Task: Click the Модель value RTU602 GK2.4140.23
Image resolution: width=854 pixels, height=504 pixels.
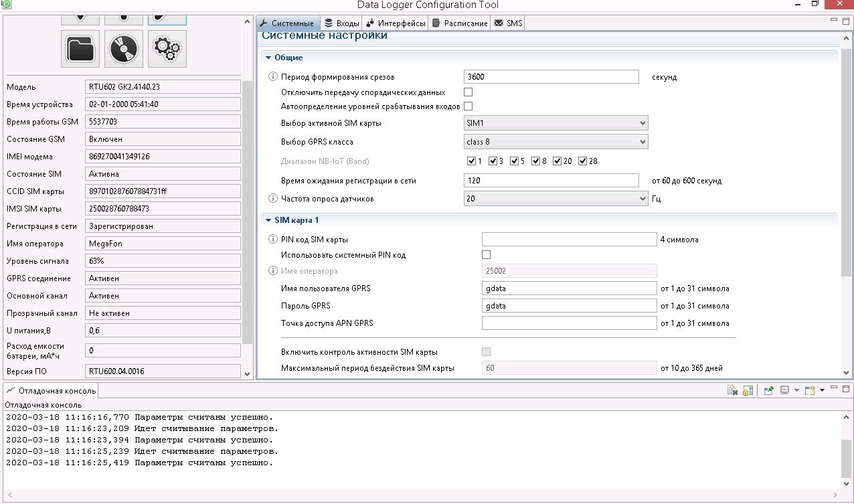Action: [163, 87]
